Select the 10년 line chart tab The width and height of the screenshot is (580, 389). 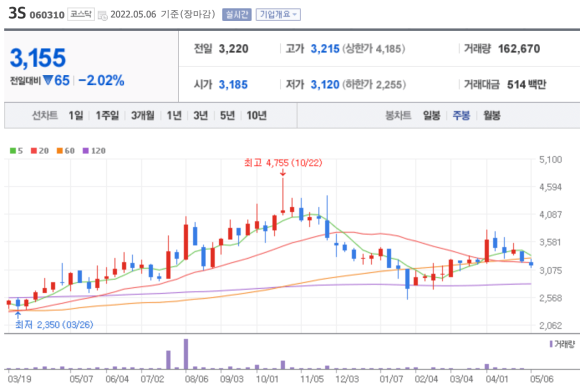(x=257, y=116)
